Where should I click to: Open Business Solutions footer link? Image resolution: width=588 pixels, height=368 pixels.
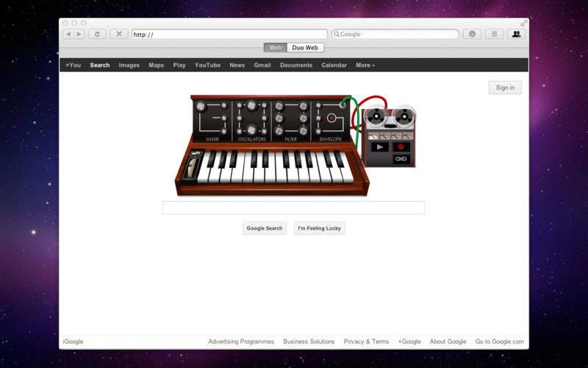click(x=309, y=342)
